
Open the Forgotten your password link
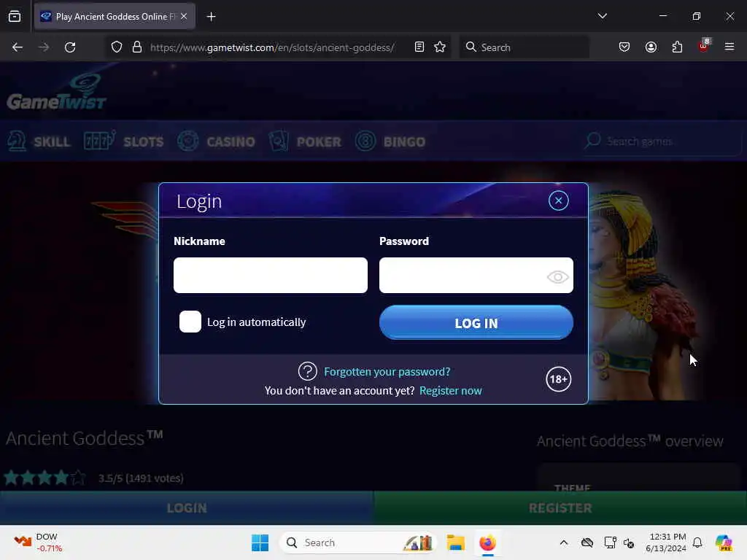[x=387, y=371]
